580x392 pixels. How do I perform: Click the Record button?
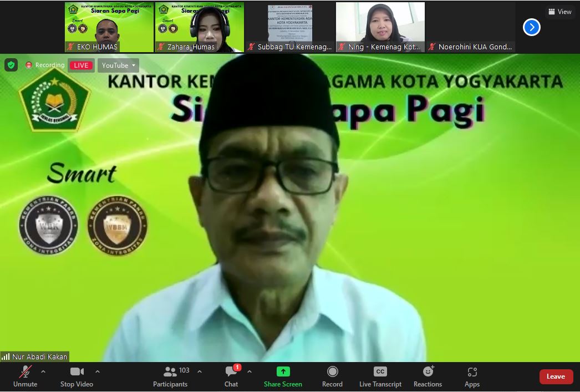(x=332, y=377)
